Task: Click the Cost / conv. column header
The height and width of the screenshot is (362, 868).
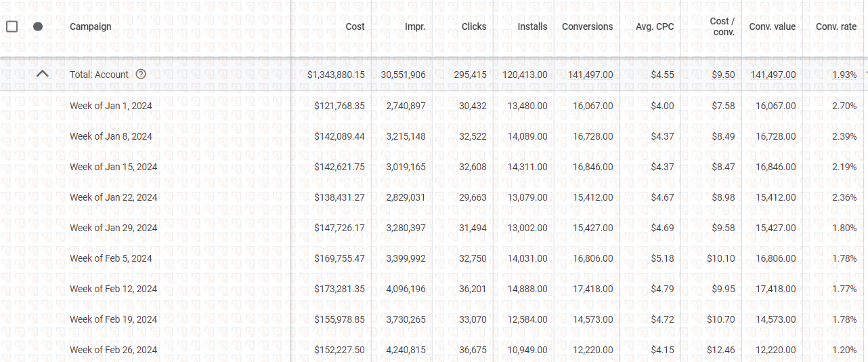Action: pyautogui.click(x=722, y=26)
